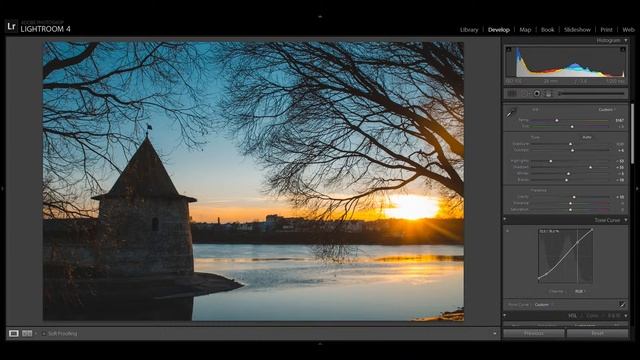This screenshot has width=640, height=360.
Task: Collapse the Tone Curve panel
Action: pos(626,220)
